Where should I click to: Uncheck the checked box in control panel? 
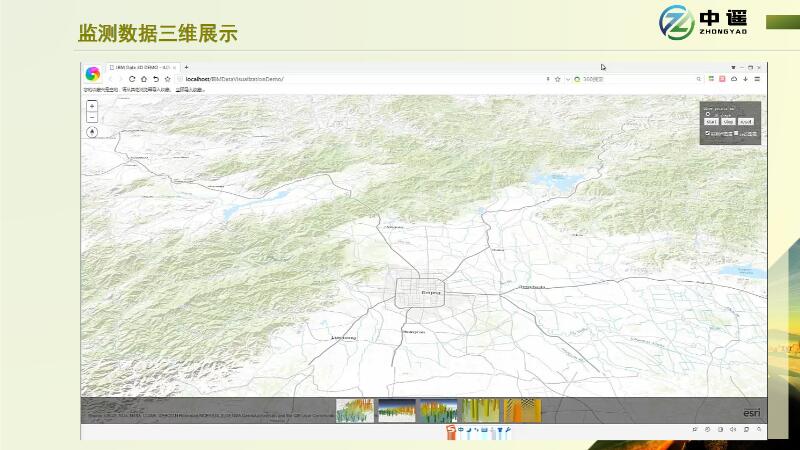point(707,132)
